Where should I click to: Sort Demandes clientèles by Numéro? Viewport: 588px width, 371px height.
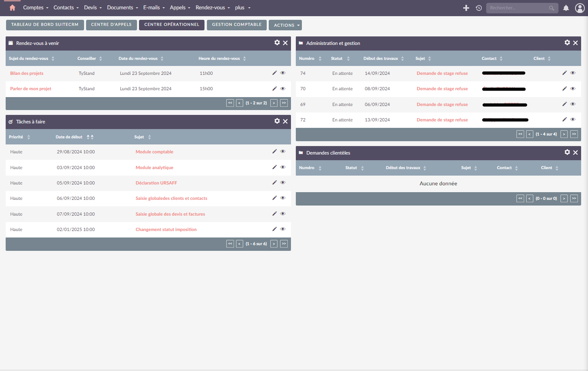310,168
